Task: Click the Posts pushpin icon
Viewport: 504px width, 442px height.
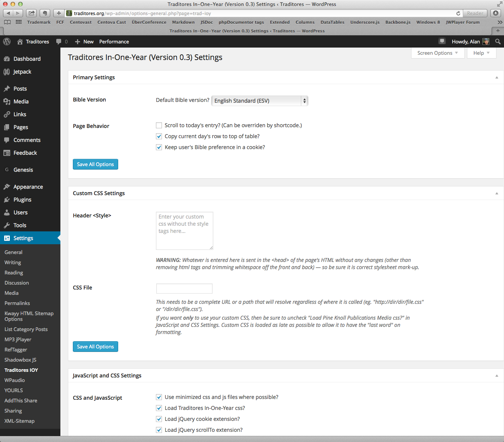Action: 7,89
